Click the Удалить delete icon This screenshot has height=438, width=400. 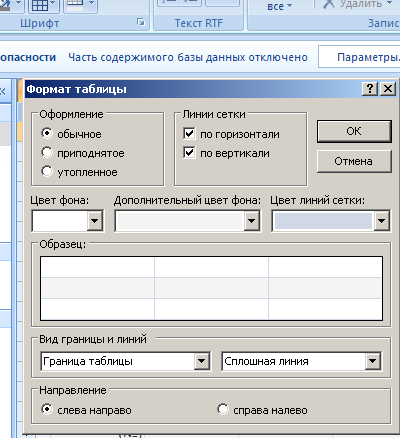[329, 4]
